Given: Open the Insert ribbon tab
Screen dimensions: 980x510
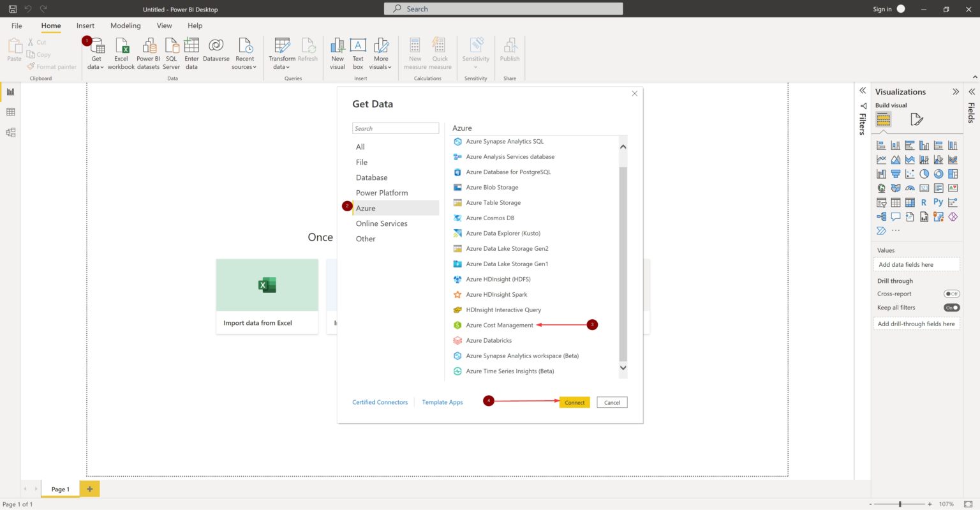Looking at the screenshot, I should click(85, 26).
